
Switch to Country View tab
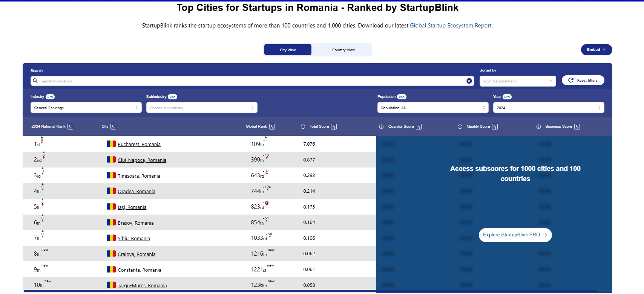[x=343, y=50]
